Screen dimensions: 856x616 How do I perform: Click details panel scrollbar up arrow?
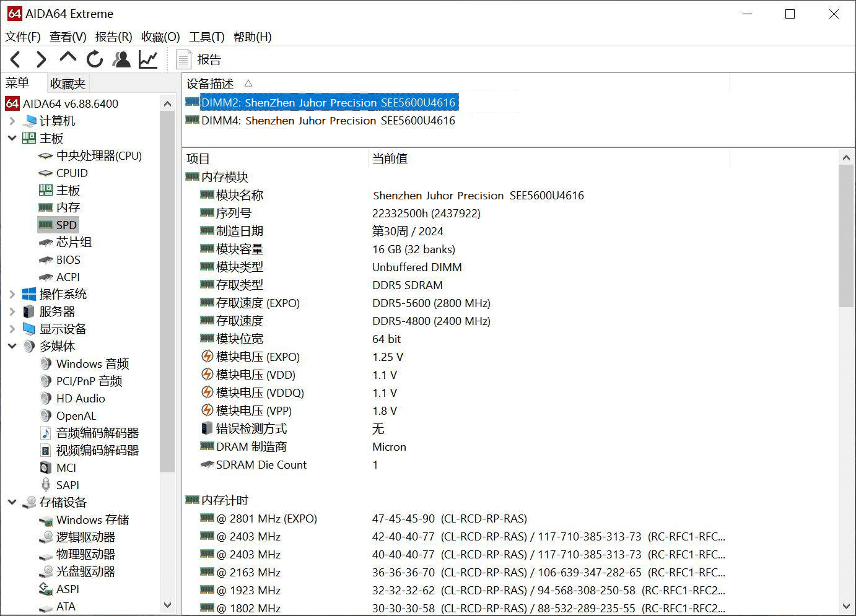pyautogui.click(x=847, y=157)
